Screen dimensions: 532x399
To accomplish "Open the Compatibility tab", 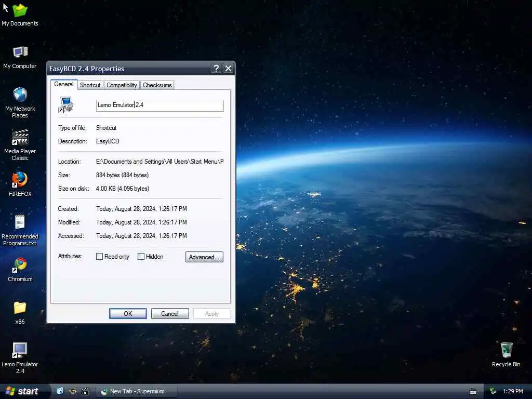I will coord(122,85).
